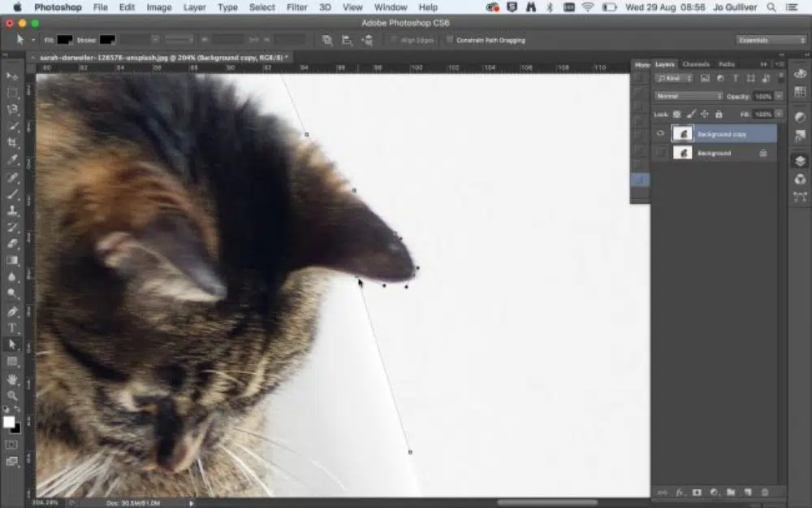Switch to the Channels tab
This screenshot has height=508, width=812.
point(696,64)
